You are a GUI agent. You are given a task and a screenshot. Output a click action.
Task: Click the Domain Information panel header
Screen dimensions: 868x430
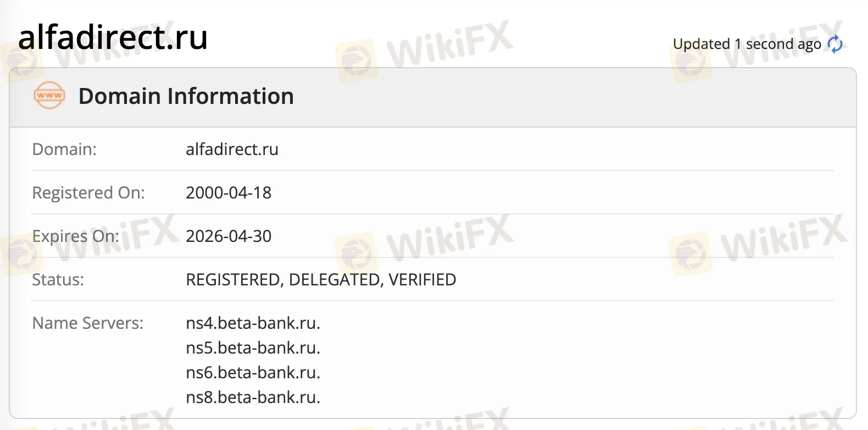(x=186, y=96)
